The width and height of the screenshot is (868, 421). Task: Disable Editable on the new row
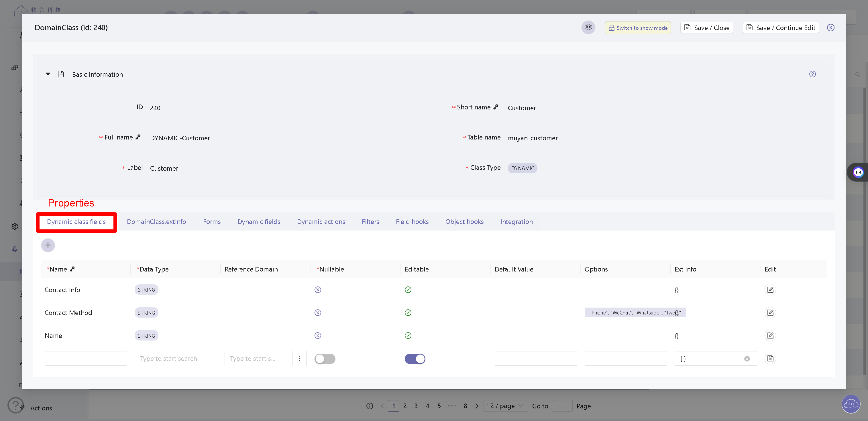(415, 358)
